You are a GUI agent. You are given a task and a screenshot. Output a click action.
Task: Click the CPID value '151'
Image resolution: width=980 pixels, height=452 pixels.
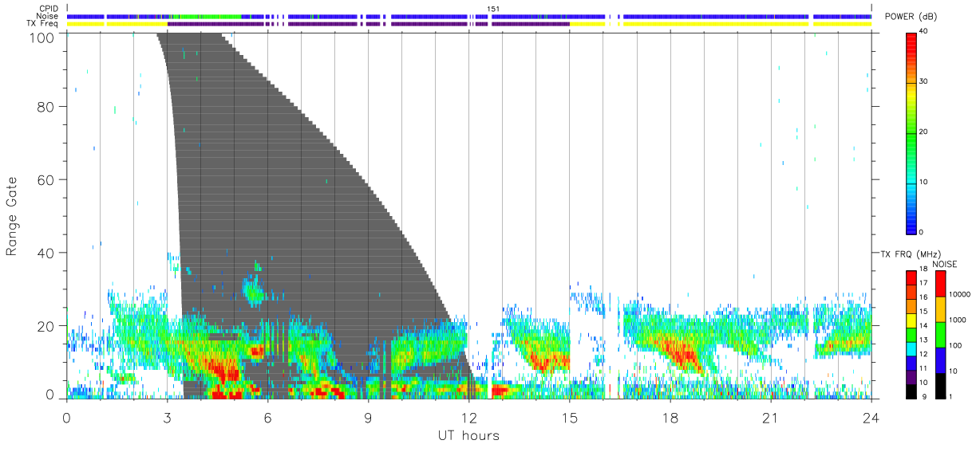click(x=492, y=9)
